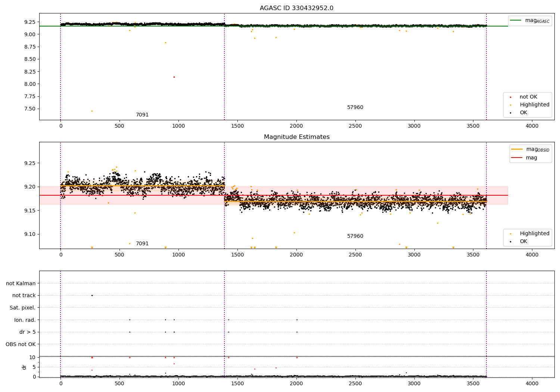Click the "3500" x-tick under the bottom plot

coord(473,383)
